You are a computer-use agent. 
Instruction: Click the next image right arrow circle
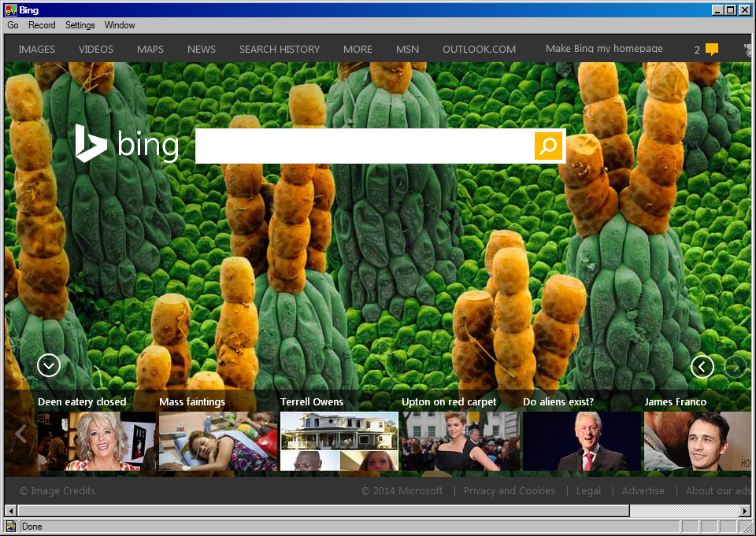pyautogui.click(x=736, y=366)
